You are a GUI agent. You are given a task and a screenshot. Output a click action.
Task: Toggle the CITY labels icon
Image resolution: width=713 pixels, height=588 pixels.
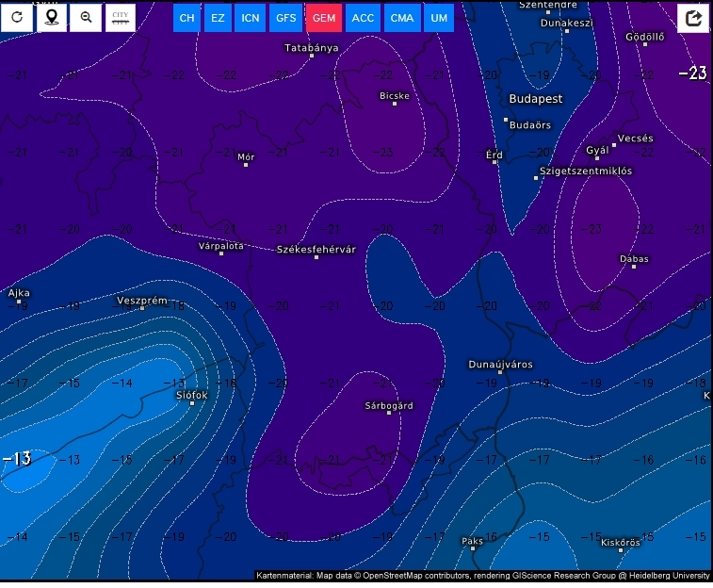tap(120, 17)
